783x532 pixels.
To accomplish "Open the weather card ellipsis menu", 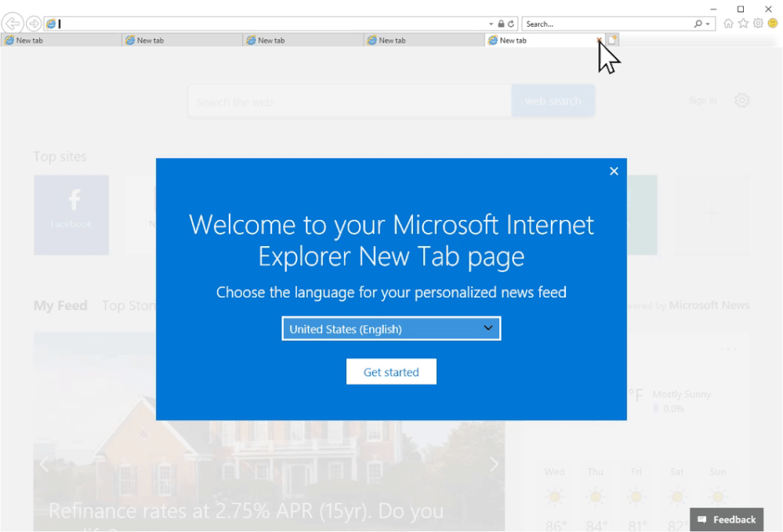I will click(x=729, y=349).
